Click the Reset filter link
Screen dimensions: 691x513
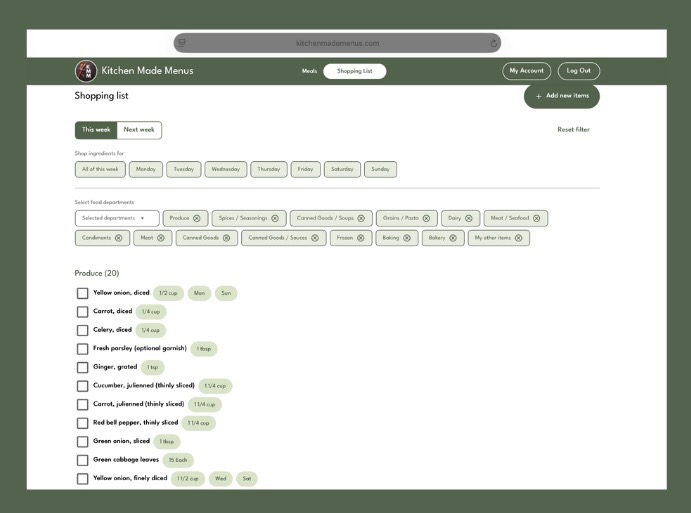[x=573, y=130]
